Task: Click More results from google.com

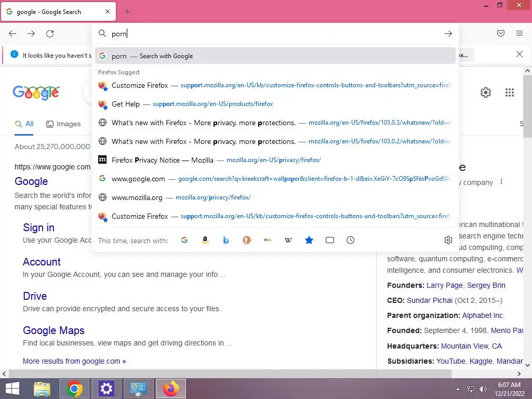Action: click(74, 361)
